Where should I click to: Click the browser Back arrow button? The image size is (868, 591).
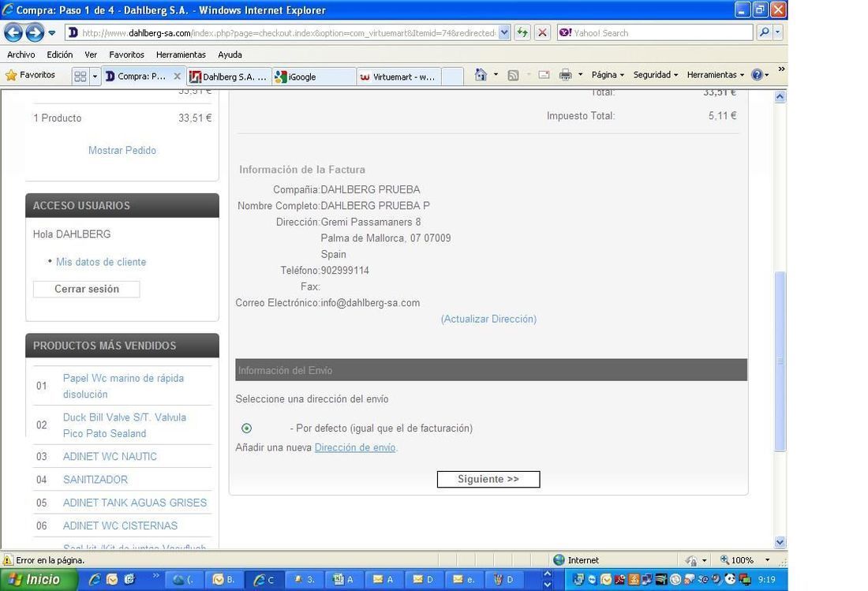[13, 32]
